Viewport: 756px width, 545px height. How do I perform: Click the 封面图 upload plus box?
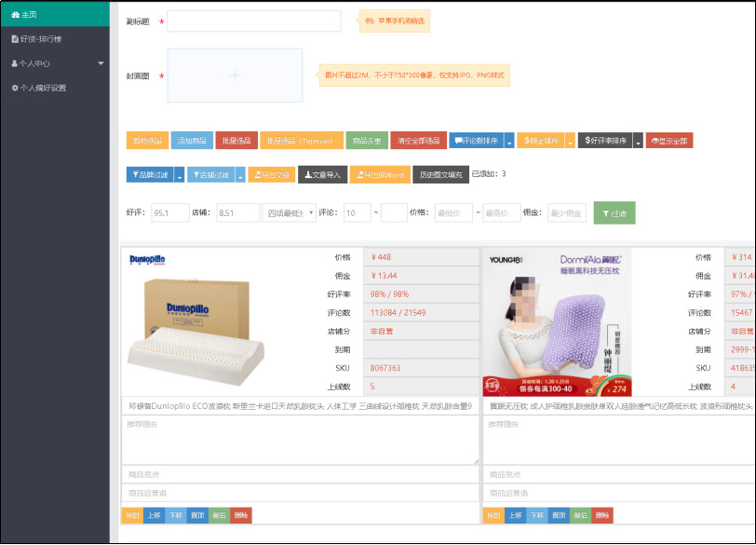click(235, 75)
